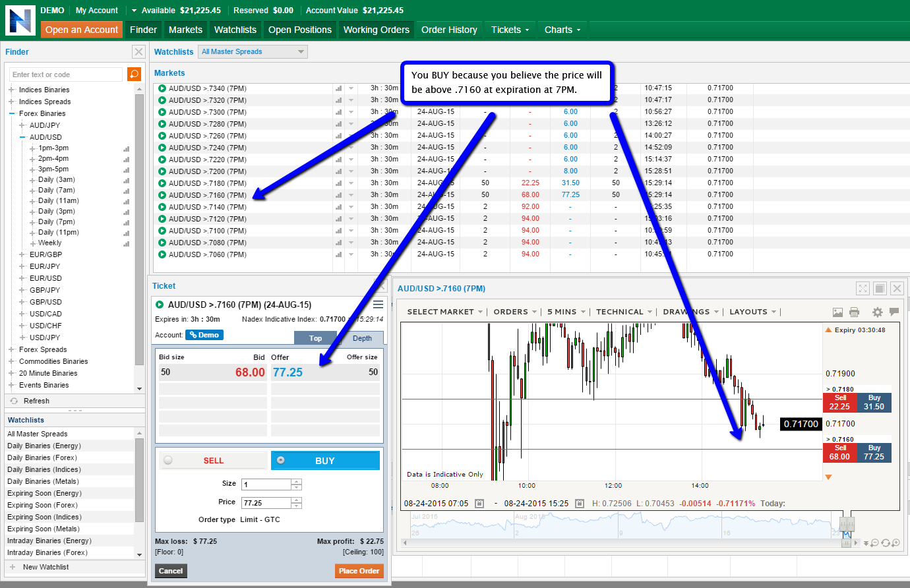
Task: Open the 5 MINS interval dropdown
Action: [x=566, y=312]
